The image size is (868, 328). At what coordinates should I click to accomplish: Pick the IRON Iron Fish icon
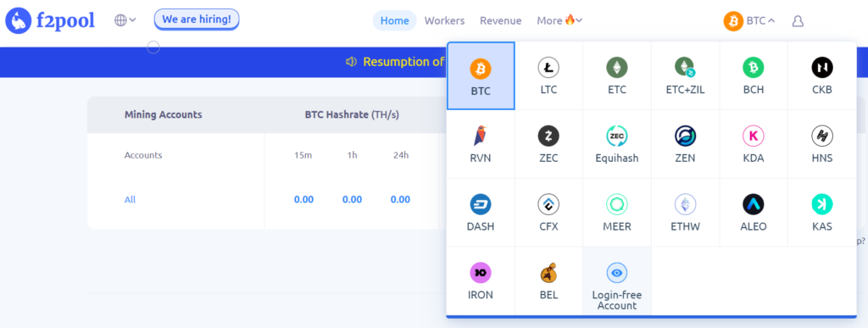click(481, 273)
